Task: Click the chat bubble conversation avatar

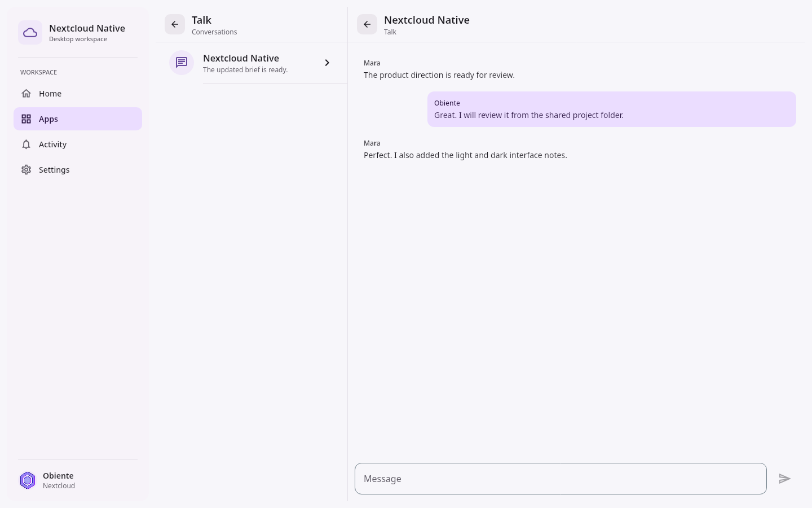Action: 182,63
